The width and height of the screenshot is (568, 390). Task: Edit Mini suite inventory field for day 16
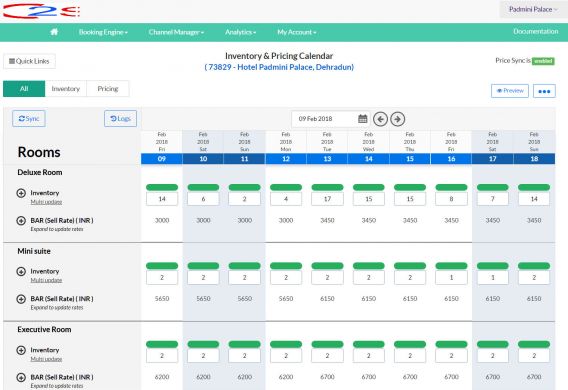(x=451, y=278)
